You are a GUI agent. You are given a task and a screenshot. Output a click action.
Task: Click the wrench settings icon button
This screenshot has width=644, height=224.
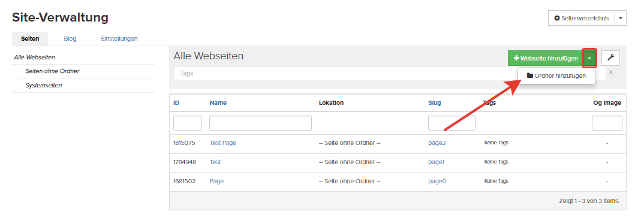[611, 58]
